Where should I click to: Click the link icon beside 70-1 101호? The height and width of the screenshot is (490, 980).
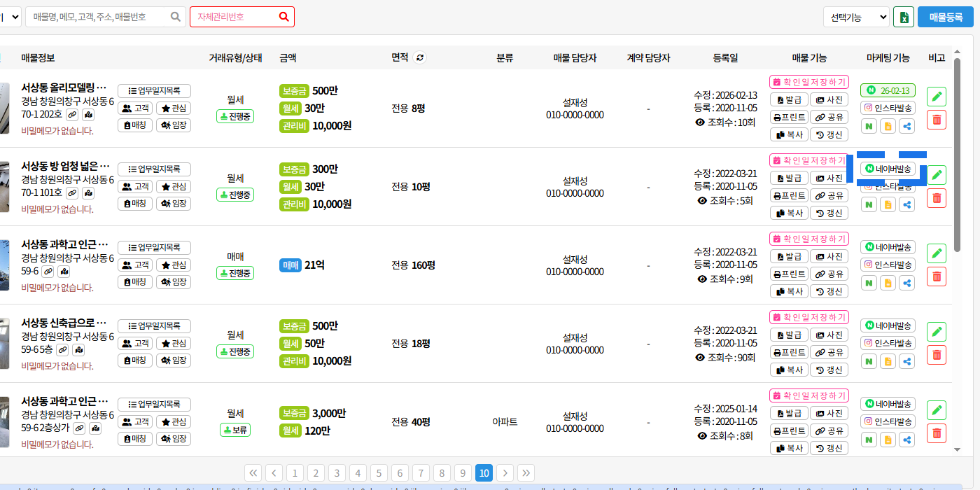pyautogui.click(x=72, y=192)
